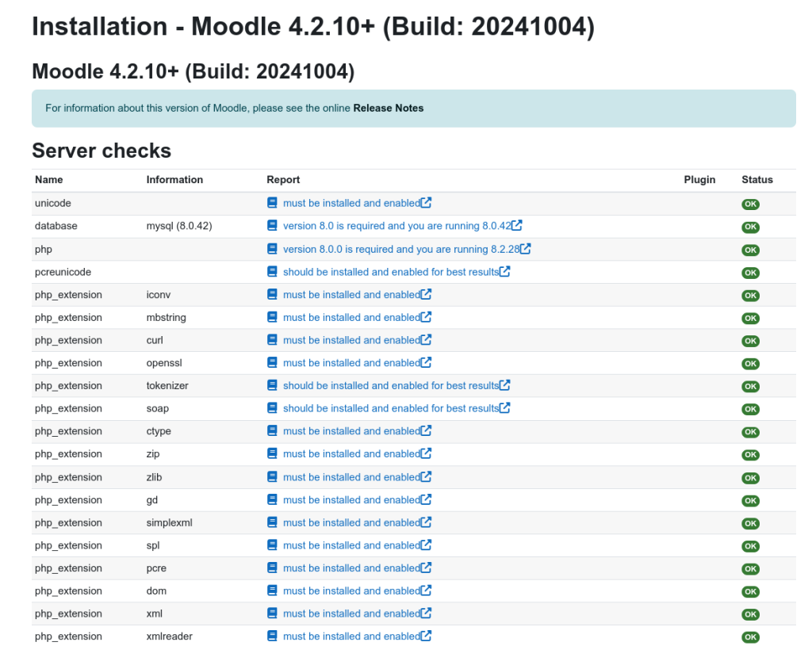Click the book icon in the xml row
This screenshot has height=646, width=812.
(272, 614)
